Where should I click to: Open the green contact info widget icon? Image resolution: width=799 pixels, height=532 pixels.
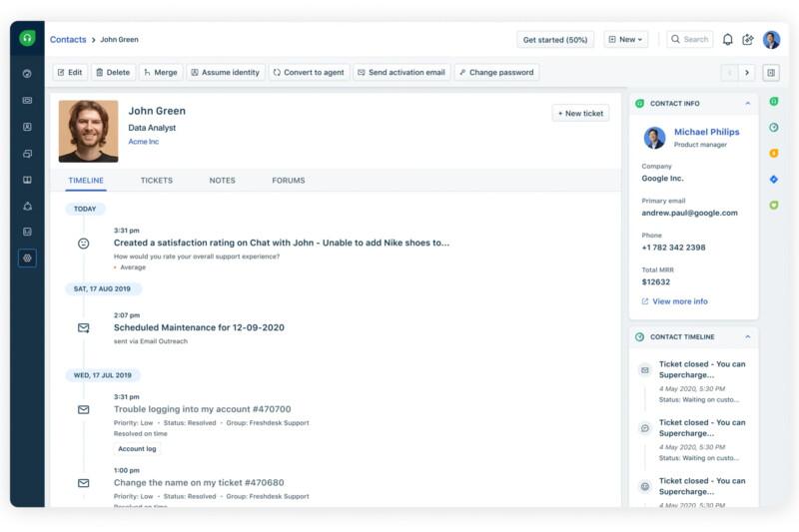click(773, 101)
